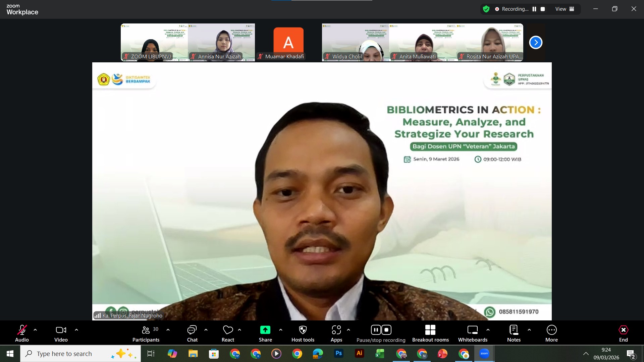This screenshot has height=362, width=644.
Task: Open Breakout rooms
Action: [430, 330]
